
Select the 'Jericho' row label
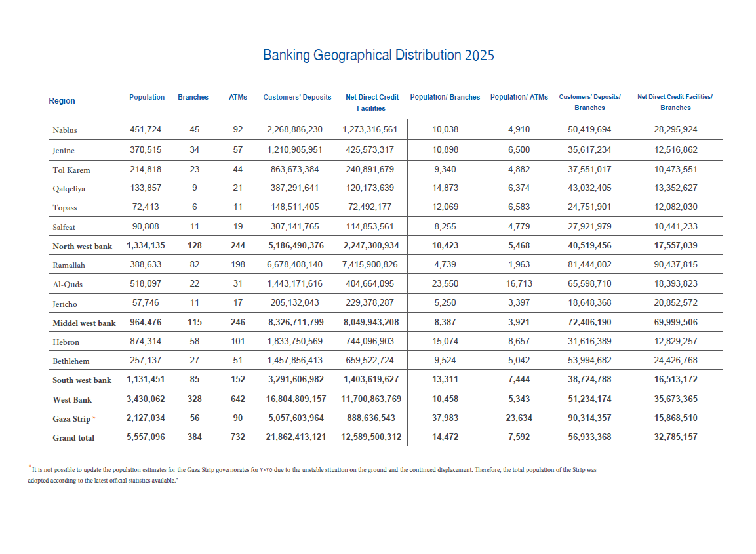coord(65,304)
